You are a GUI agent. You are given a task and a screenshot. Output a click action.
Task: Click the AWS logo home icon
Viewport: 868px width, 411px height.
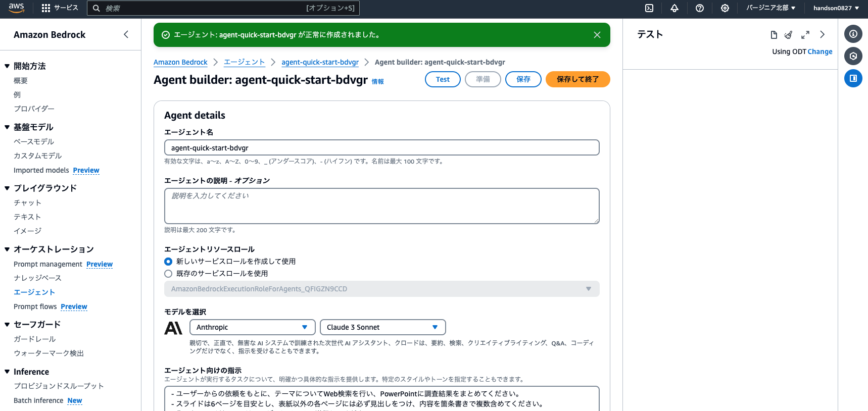[x=16, y=8]
